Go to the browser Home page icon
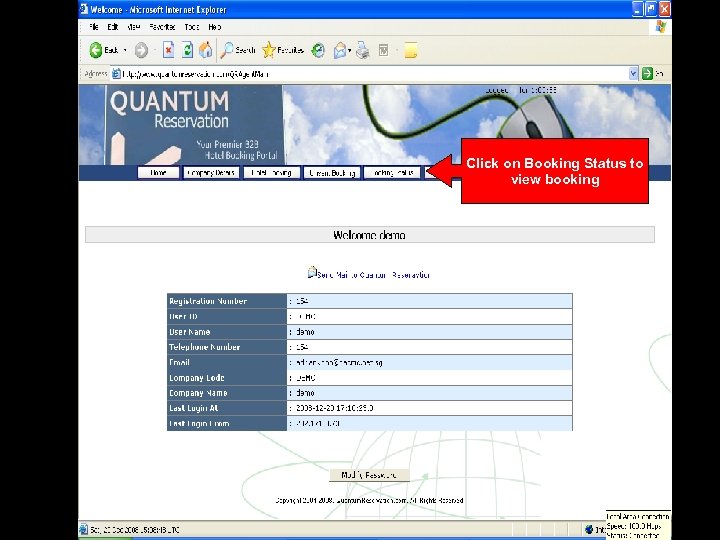 point(206,50)
